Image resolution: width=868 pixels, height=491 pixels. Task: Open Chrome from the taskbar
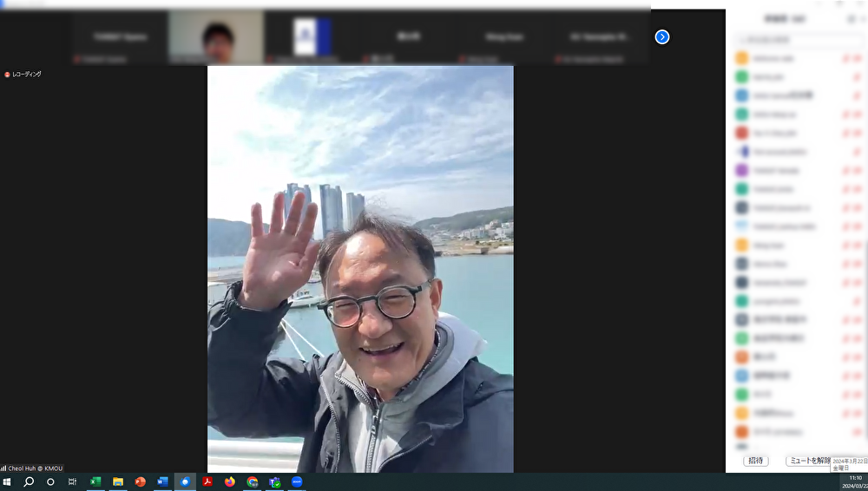(253, 481)
